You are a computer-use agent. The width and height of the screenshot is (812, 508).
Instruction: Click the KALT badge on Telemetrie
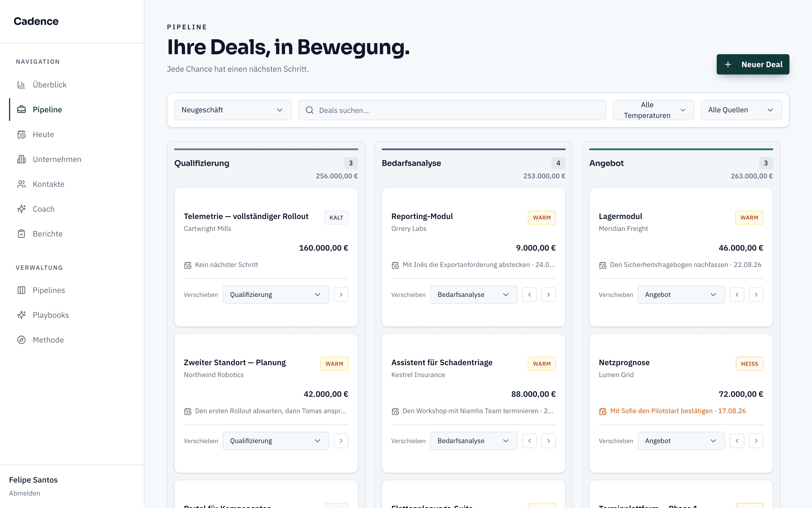click(336, 218)
